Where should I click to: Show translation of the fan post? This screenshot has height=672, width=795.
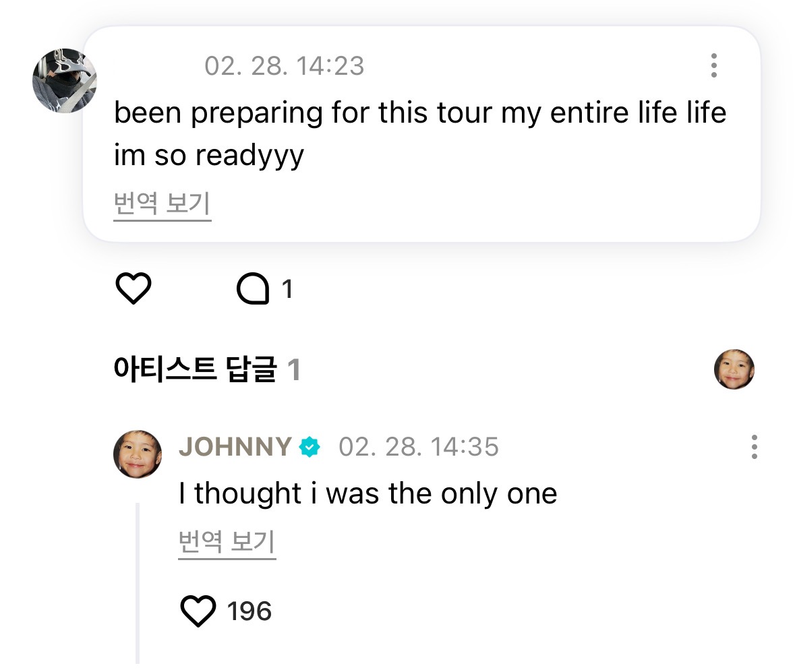click(x=163, y=205)
